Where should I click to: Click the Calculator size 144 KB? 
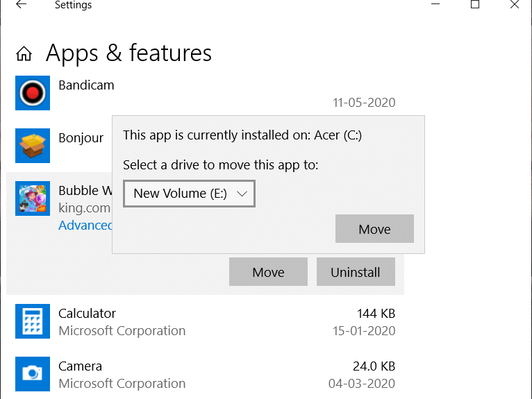pos(376,313)
